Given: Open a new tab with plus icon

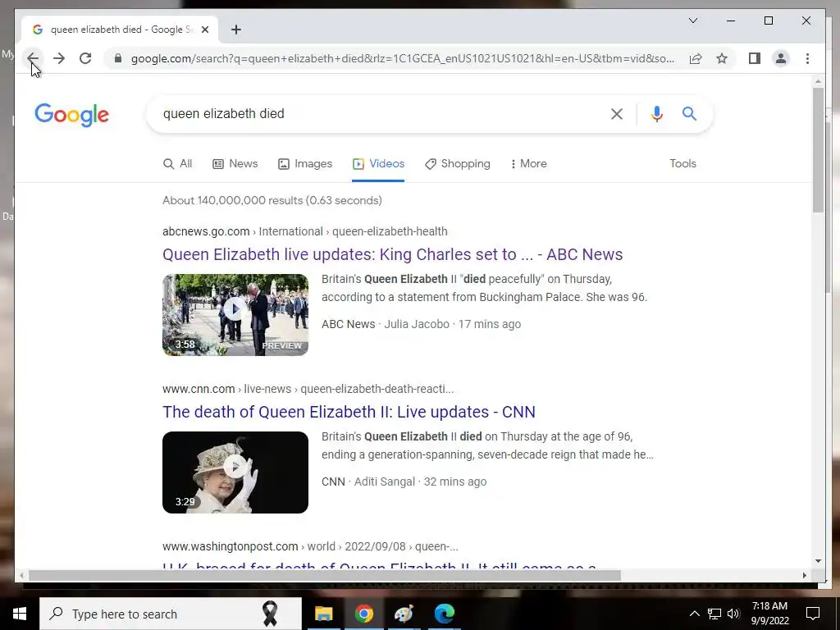Looking at the screenshot, I should pos(236,30).
